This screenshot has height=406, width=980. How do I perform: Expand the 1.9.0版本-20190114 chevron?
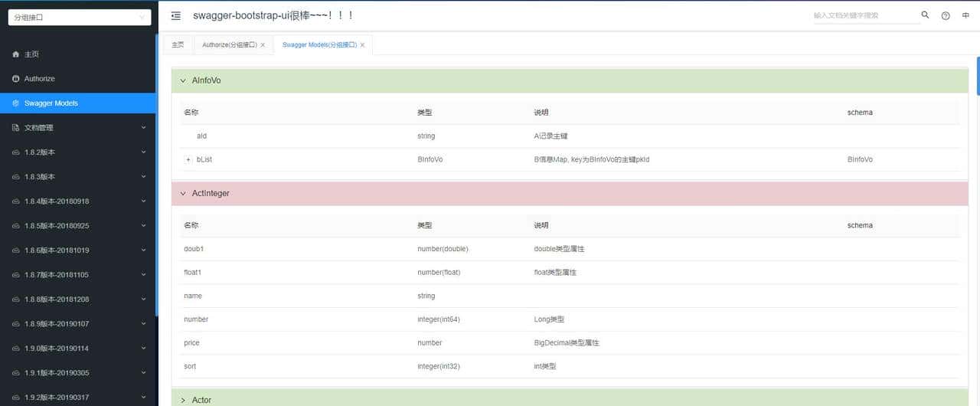(143, 349)
